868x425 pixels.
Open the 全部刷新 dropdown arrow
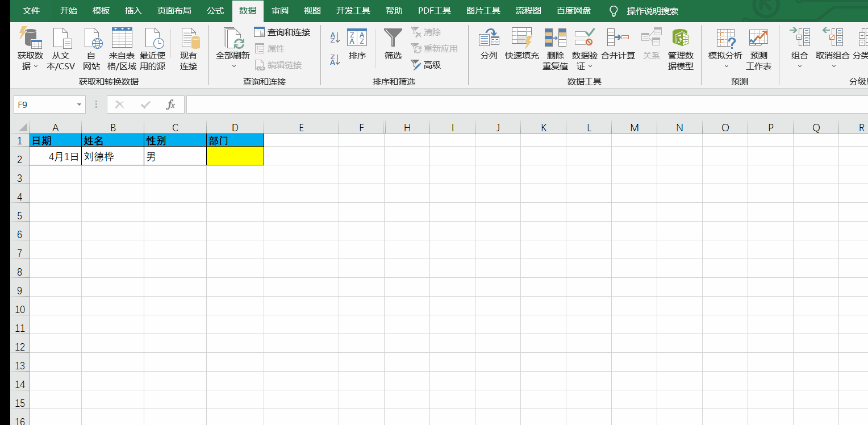[233, 66]
